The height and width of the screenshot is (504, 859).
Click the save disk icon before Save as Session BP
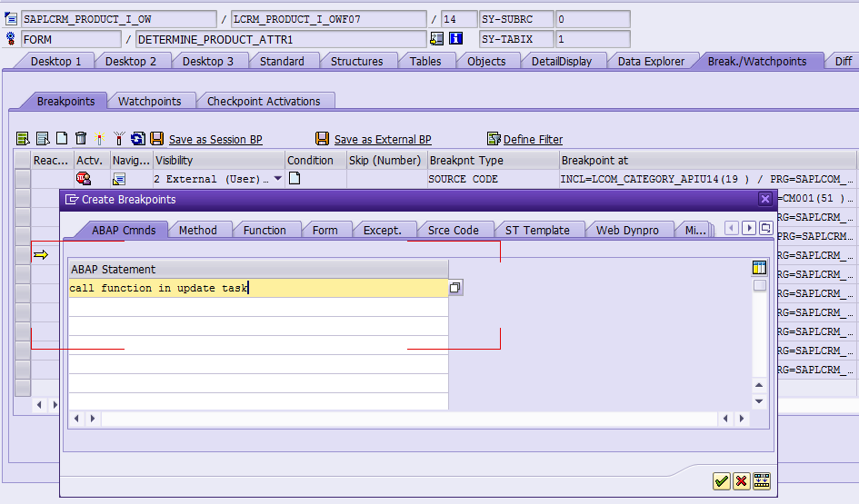tap(156, 138)
